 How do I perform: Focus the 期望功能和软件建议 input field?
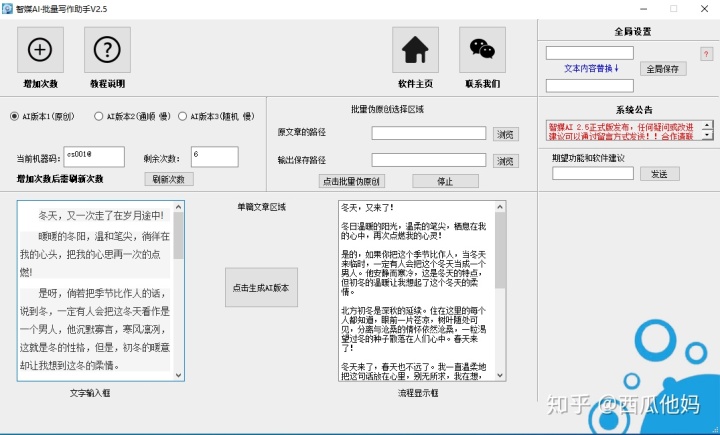click(x=593, y=173)
